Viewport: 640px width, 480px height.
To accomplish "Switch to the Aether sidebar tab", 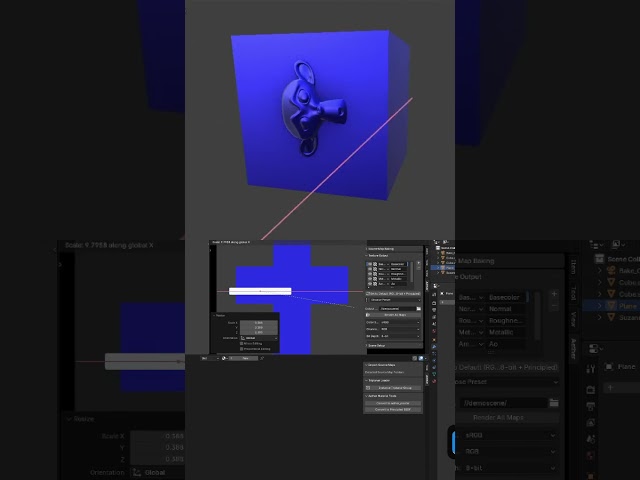I will [427, 286].
